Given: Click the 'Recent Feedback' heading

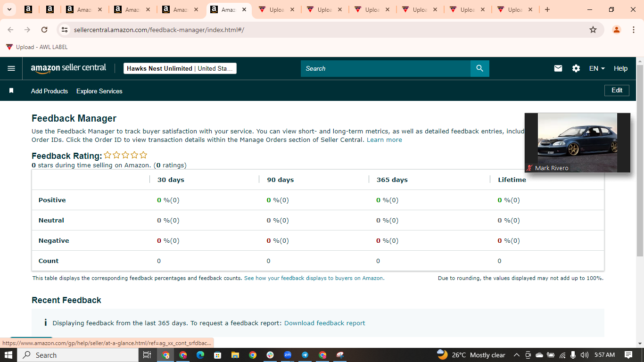Looking at the screenshot, I should click(x=66, y=300).
